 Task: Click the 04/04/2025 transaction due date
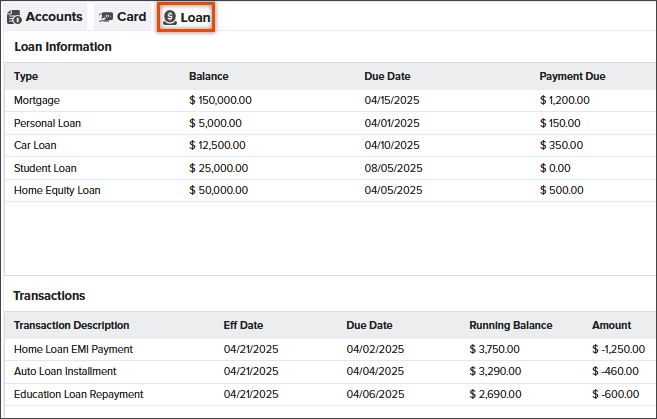pyautogui.click(x=375, y=372)
